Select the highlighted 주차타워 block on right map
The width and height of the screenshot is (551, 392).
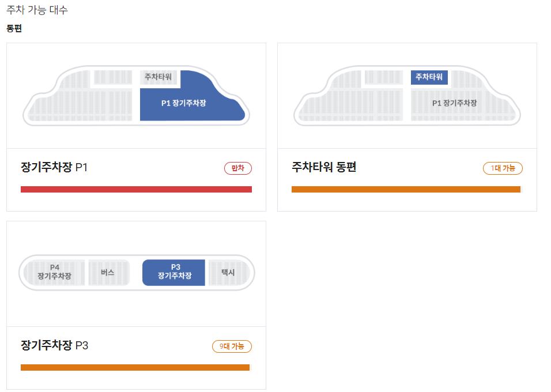click(429, 77)
